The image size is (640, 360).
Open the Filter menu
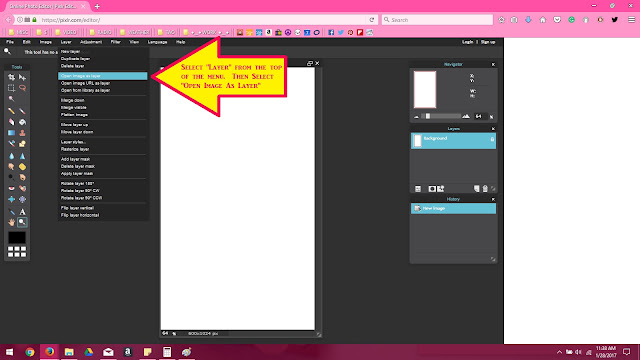[116, 42]
